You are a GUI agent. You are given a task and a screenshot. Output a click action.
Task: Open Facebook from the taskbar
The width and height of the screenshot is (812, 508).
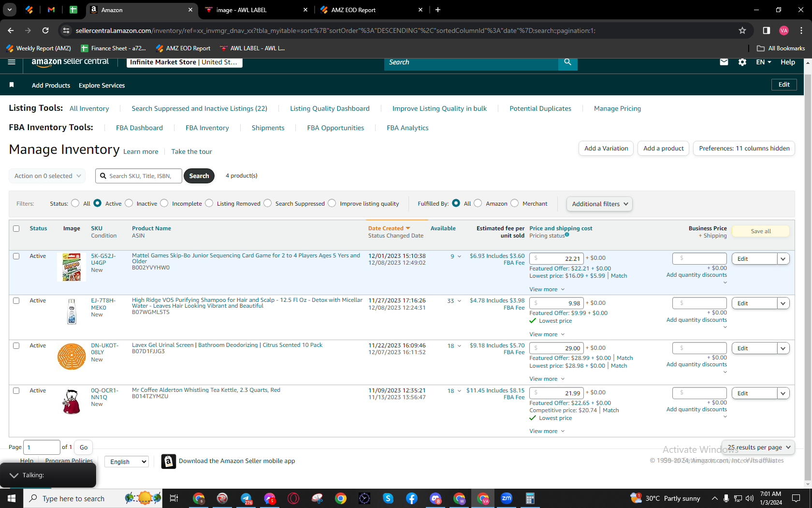412,498
